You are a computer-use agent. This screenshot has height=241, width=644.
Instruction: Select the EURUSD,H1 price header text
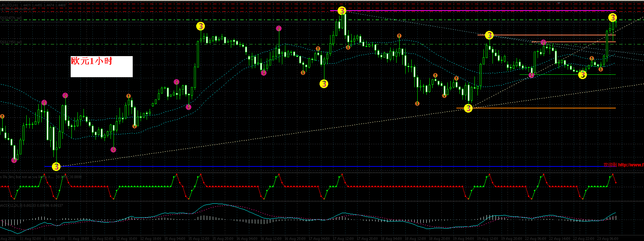click(33, 5)
